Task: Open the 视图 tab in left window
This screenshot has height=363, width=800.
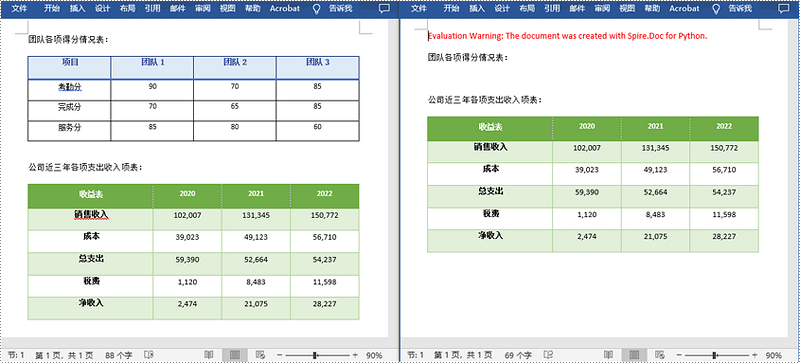Action: (227, 8)
